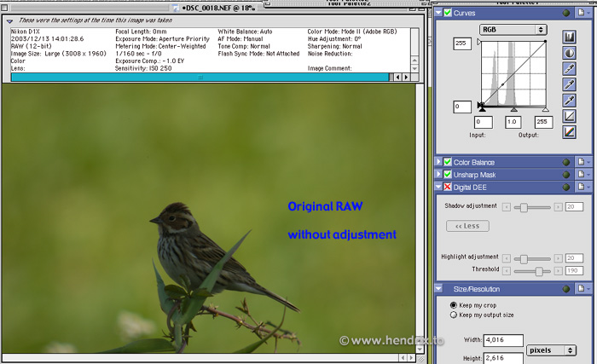Select the bottom eyedropper in Curves

click(x=569, y=101)
